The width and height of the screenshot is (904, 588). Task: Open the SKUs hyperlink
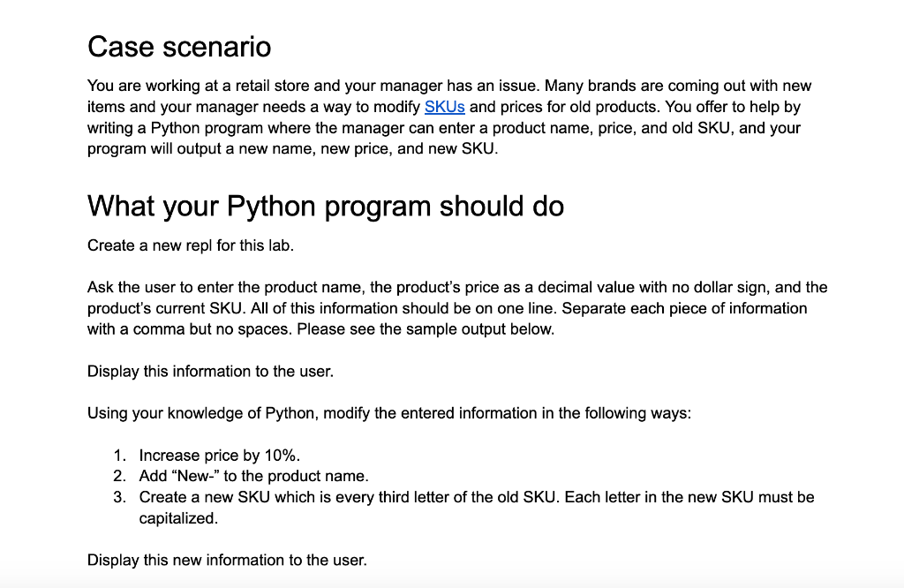click(444, 107)
